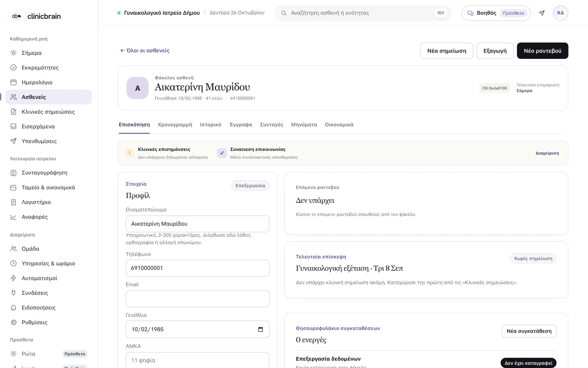
Task: Open Εισερχόμενα via its inbox icon
Action: [x=14, y=126]
